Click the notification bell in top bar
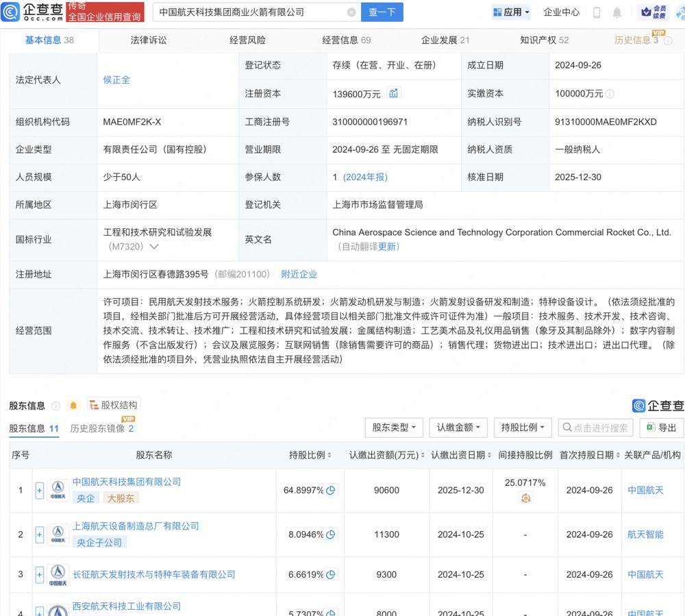The image size is (685, 616). (617, 12)
